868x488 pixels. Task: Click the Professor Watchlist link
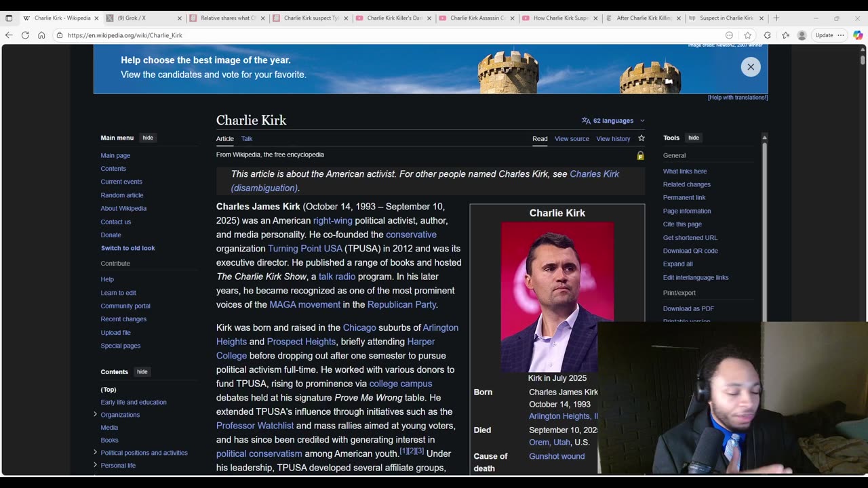click(x=255, y=426)
